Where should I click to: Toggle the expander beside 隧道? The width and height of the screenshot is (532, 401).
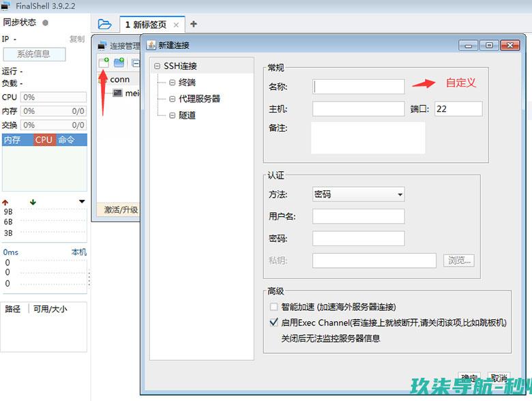173,115
